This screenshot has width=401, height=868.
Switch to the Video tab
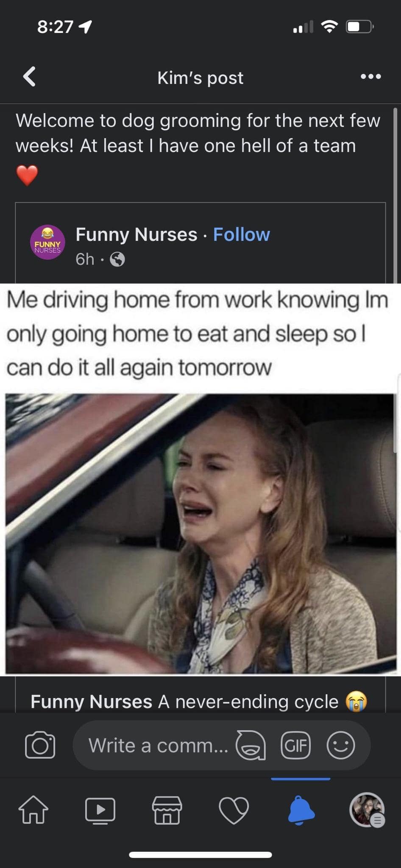(100, 810)
